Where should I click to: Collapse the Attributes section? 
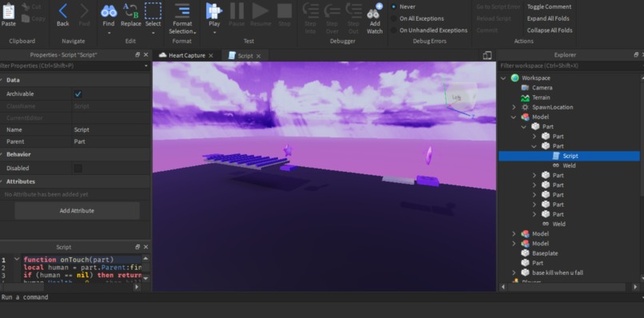click(2, 181)
